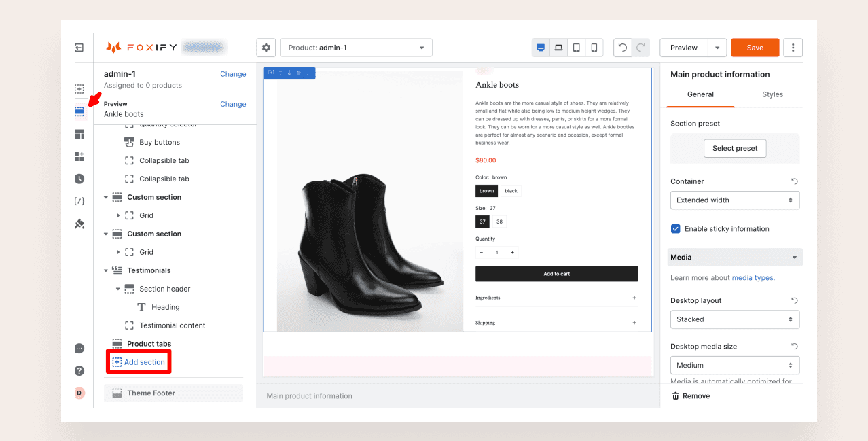This screenshot has height=441, width=868.
Task: Collapse the Testimonials section tree
Action: (x=106, y=270)
